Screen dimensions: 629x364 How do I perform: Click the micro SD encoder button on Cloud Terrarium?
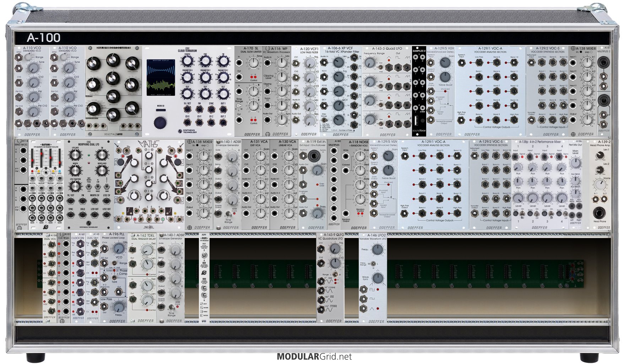[160, 123]
